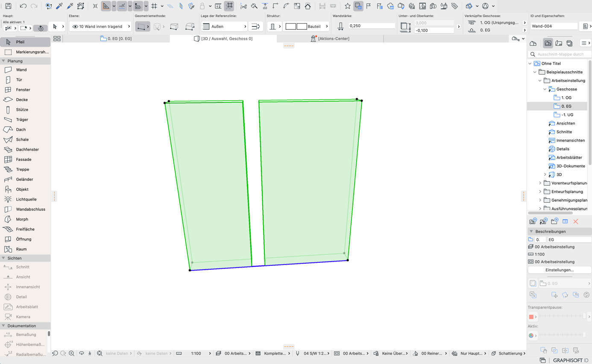Select the Schale shell tool

point(25,140)
